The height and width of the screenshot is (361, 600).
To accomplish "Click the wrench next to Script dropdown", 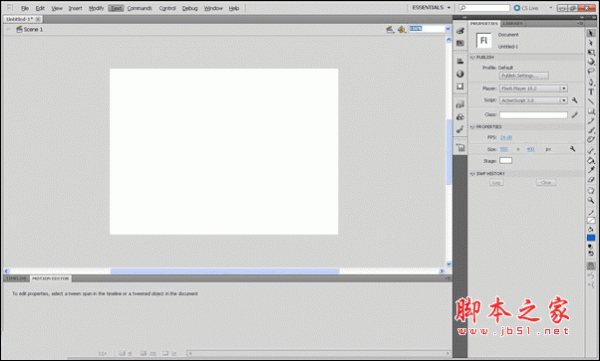I will click(x=574, y=100).
